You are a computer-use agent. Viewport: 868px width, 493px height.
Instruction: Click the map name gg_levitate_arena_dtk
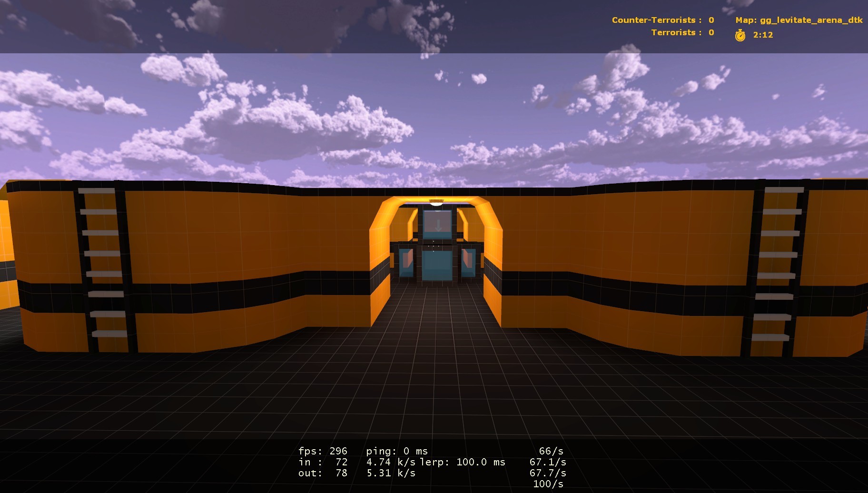click(x=799, y=20)
